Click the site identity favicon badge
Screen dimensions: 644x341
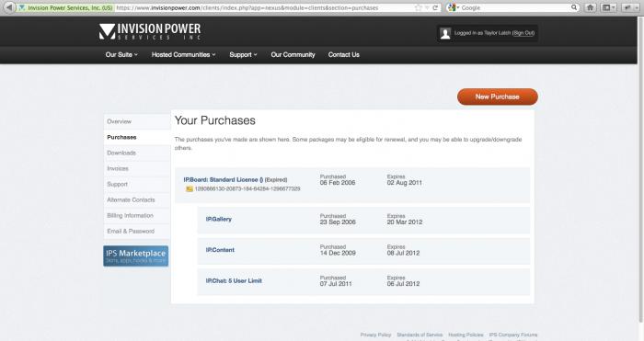click(x=66, y=7)
